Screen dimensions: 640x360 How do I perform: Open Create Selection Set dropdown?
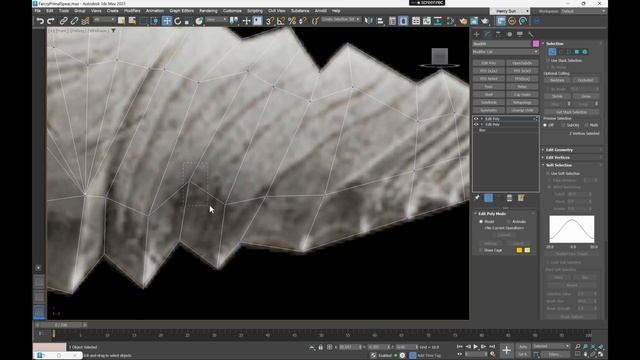340,20
